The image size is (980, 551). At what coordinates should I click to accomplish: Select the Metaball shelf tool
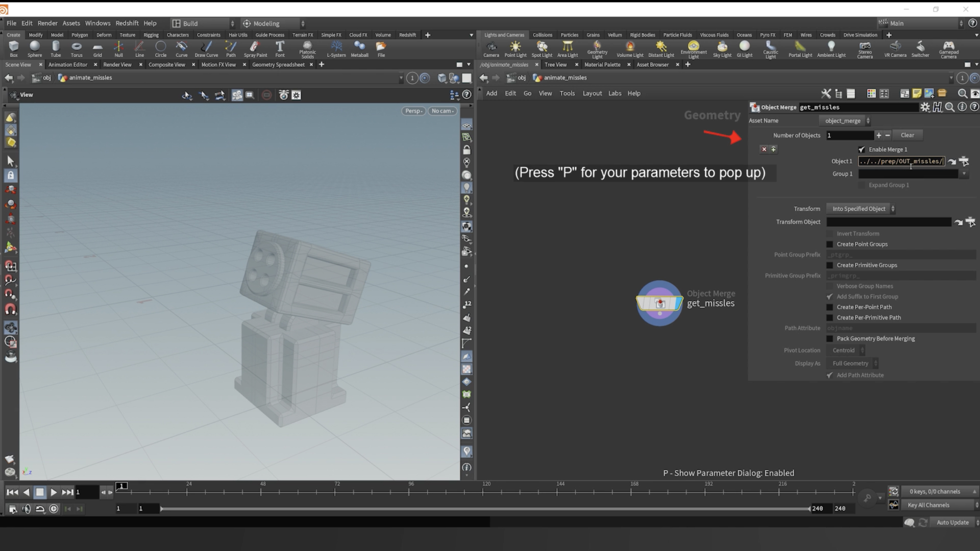(x=359, y=49)
